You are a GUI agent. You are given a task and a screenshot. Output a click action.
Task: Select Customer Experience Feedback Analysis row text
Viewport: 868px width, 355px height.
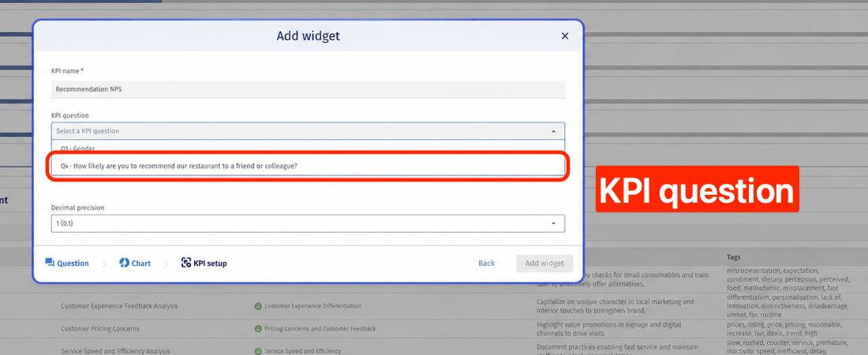coord(120,306)
